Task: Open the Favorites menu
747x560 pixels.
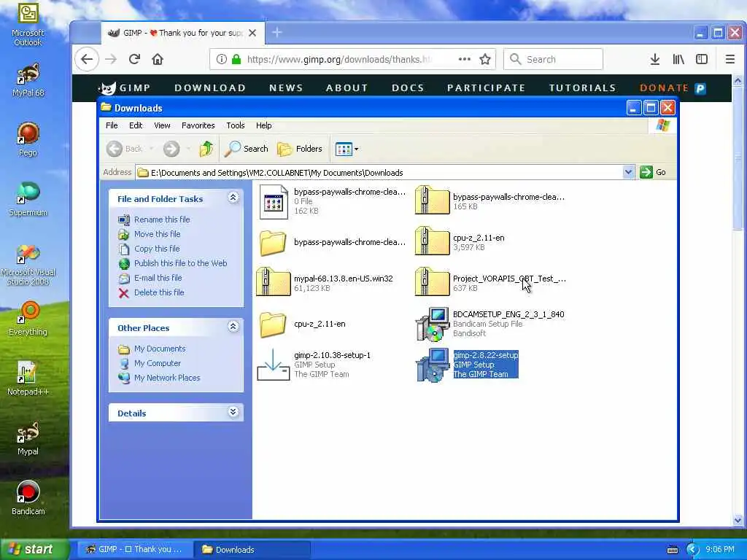Action: tap(198, 125)
